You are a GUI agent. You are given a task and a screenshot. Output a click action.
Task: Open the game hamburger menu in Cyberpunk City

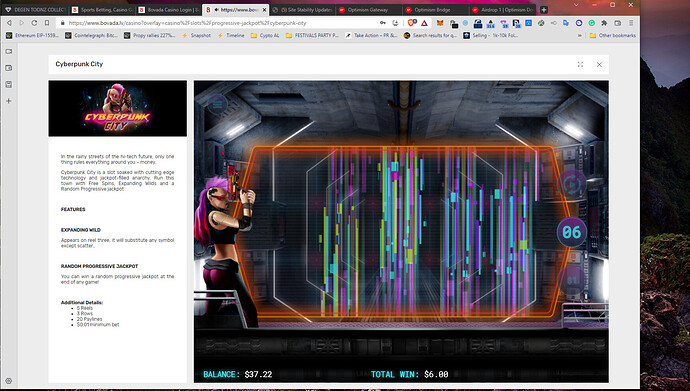coord(217,105)
